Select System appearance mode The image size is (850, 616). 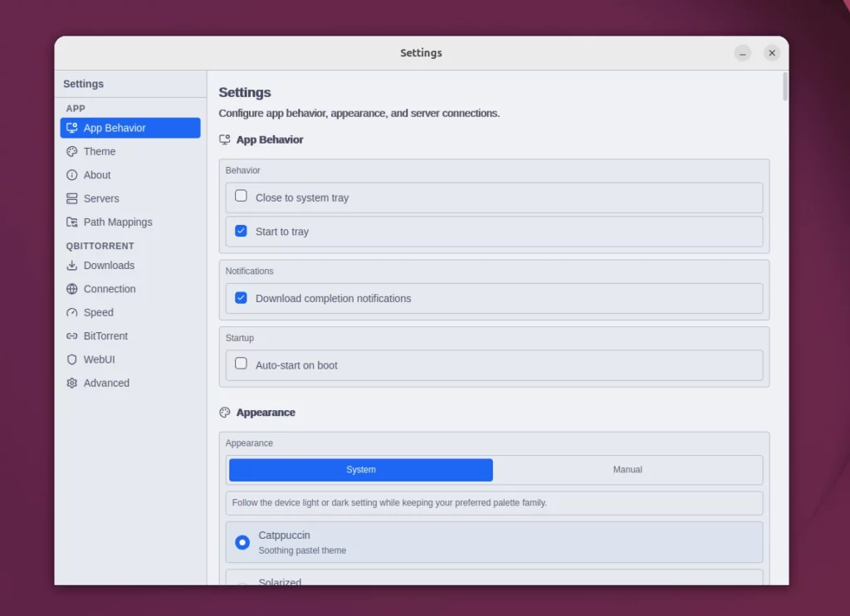point(361,470)
